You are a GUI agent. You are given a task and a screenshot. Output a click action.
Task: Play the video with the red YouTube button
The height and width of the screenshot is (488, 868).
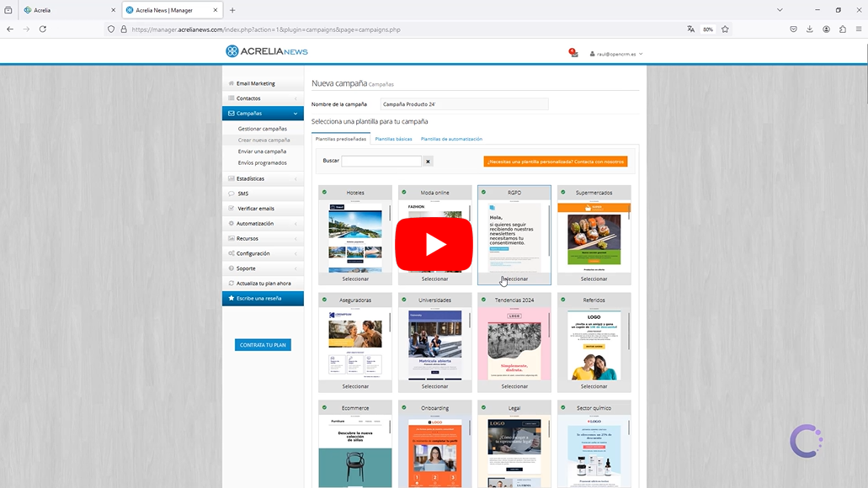tap(434, 245)
